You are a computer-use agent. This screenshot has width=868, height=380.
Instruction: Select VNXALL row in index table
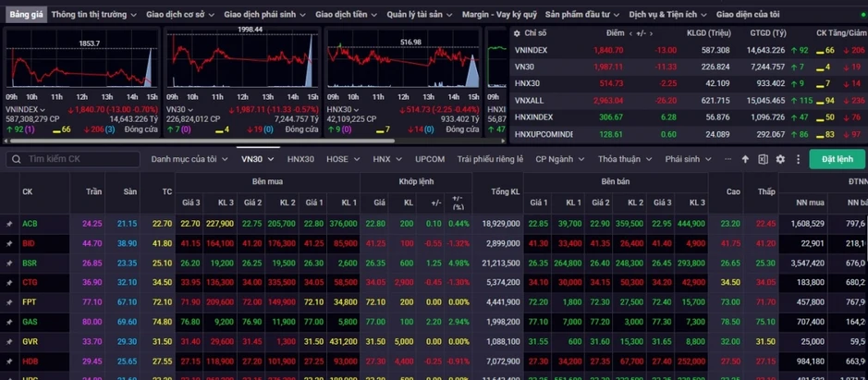pyautogui.click(x=688, y=100)
